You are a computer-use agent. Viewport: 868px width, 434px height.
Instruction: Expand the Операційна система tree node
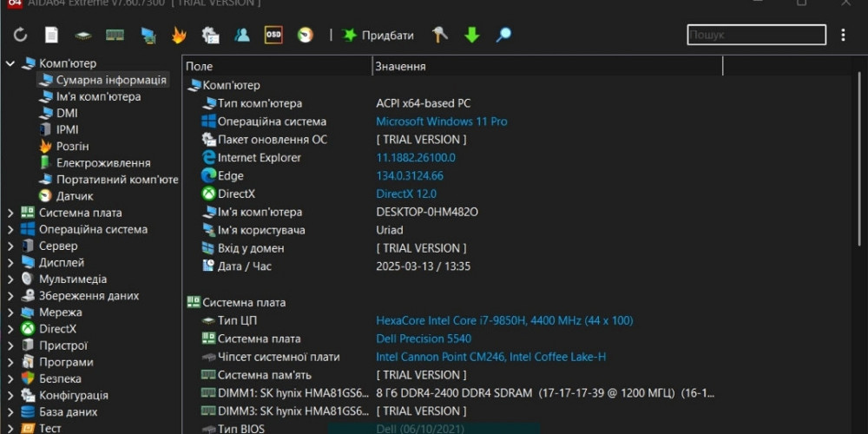point(10,229)
